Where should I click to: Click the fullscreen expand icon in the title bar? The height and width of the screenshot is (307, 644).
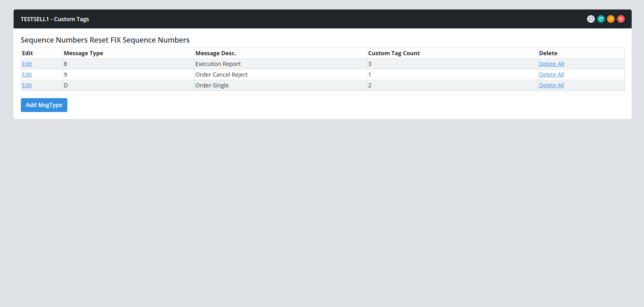coord(591,19)
